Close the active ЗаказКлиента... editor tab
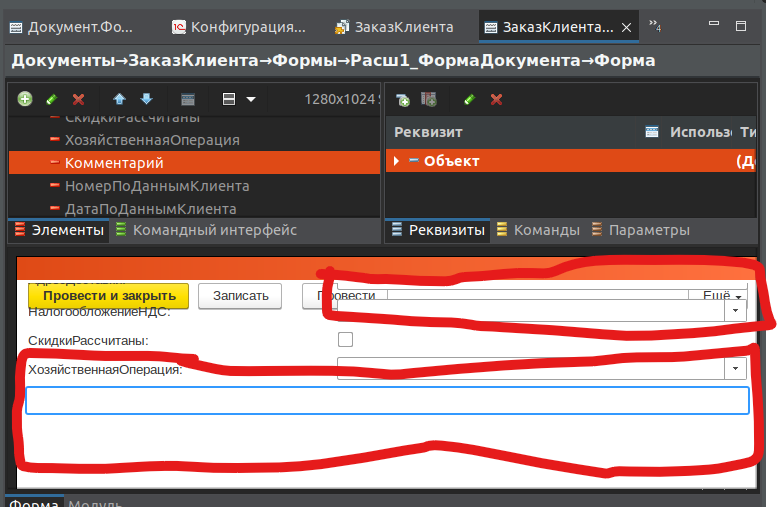 (626, 27)
